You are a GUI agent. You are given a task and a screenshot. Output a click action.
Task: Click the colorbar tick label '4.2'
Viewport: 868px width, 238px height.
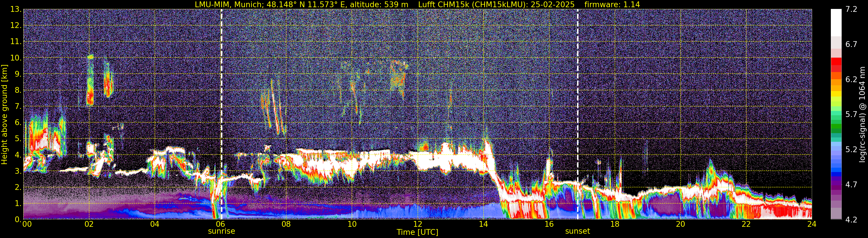pos(851,220)
